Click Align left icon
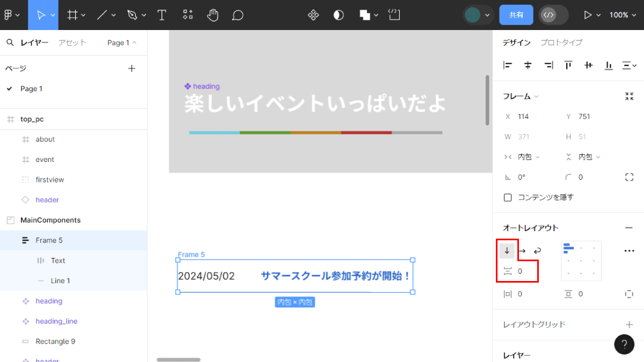Screen dimensions: 644x362 click(x=508, y=65)
